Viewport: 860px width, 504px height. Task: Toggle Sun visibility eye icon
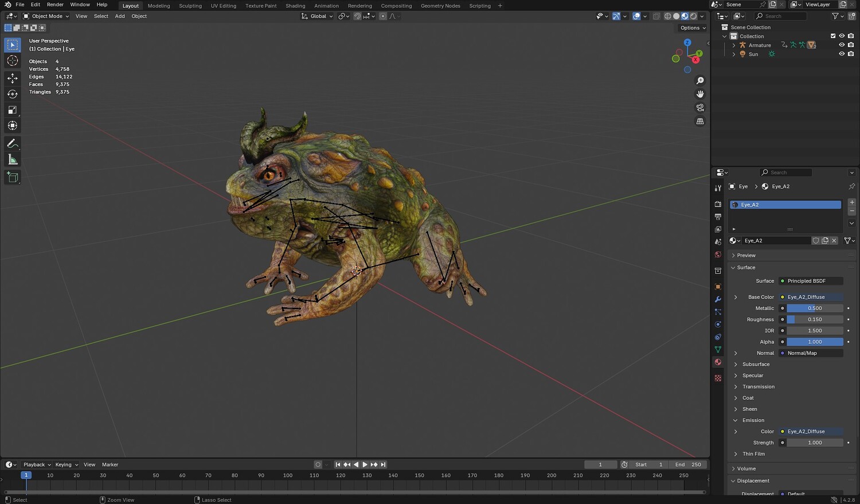(842, 54)
